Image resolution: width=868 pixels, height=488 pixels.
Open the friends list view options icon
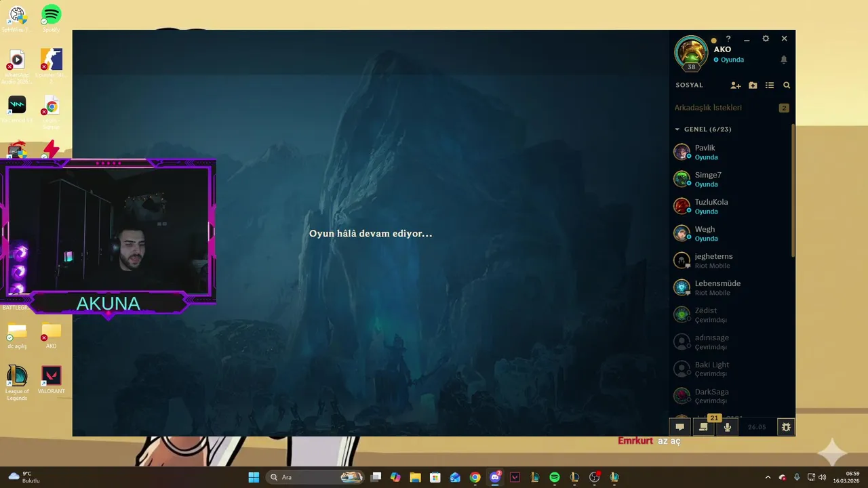[770, 85]
